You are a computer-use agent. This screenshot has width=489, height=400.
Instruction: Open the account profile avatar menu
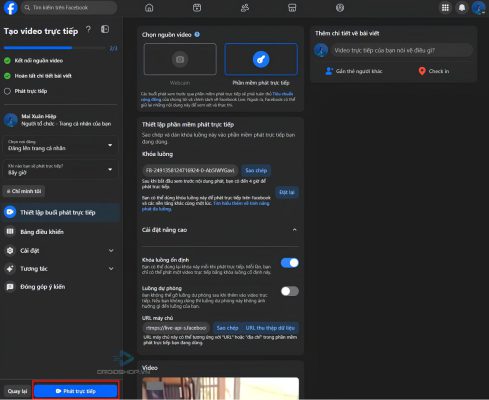pyautogui.click(x=478, y=8)
